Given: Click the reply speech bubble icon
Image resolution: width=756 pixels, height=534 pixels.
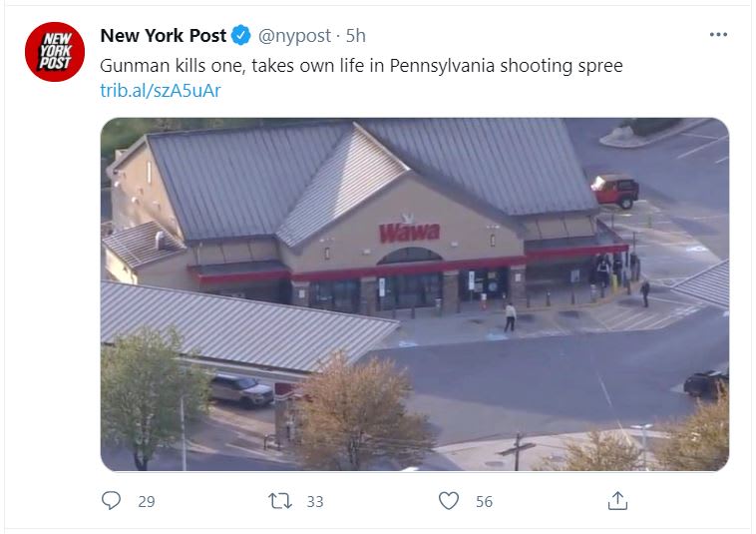Looking at the screenshot, I should tap(111, 500).
